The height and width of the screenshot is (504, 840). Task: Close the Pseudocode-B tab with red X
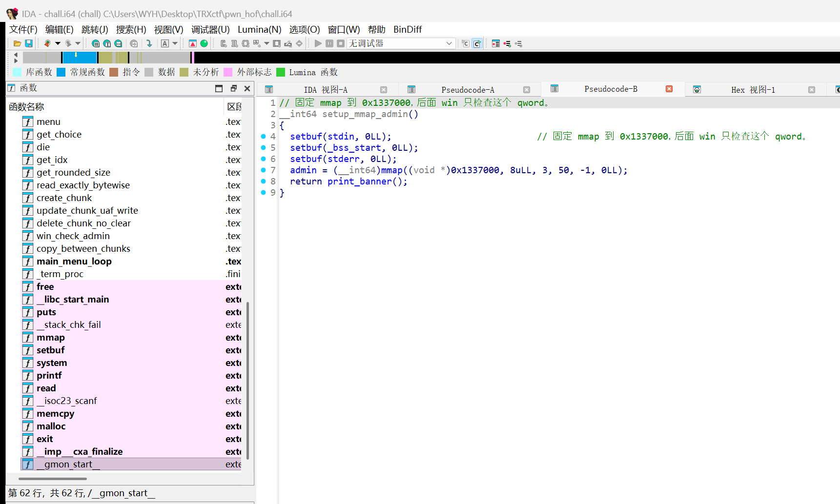[669, 89]
